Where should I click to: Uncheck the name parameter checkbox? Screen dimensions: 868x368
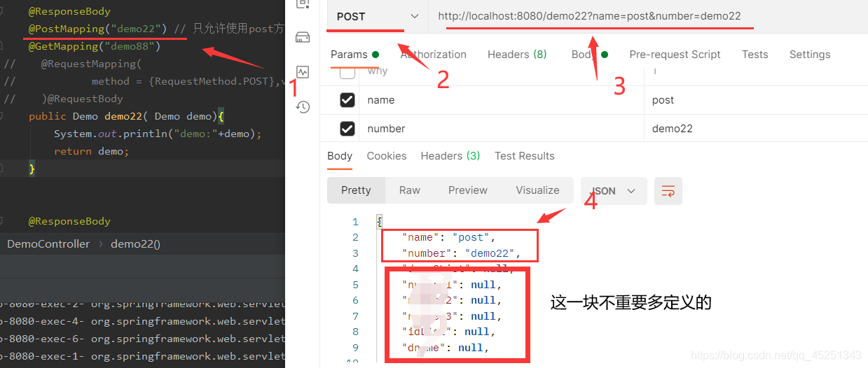tap(347, 100)
